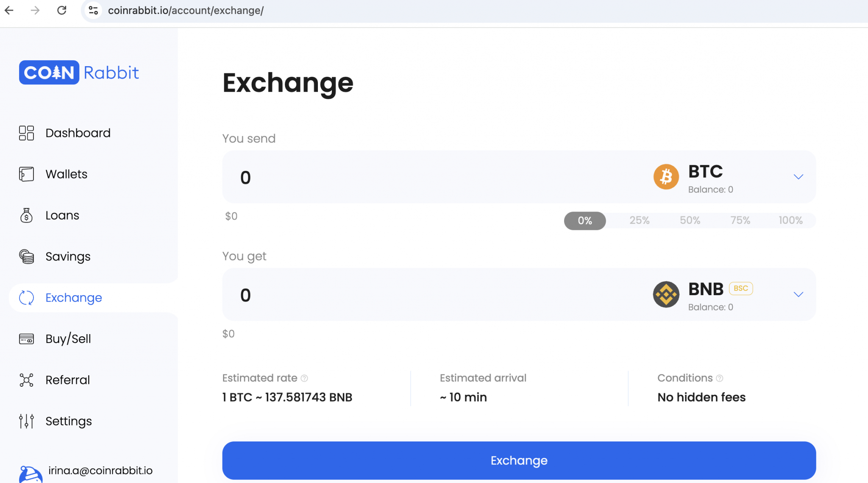Open the BTC currency dropdown
The height and width of the screenshot is (483, 868).
[798, 177]
